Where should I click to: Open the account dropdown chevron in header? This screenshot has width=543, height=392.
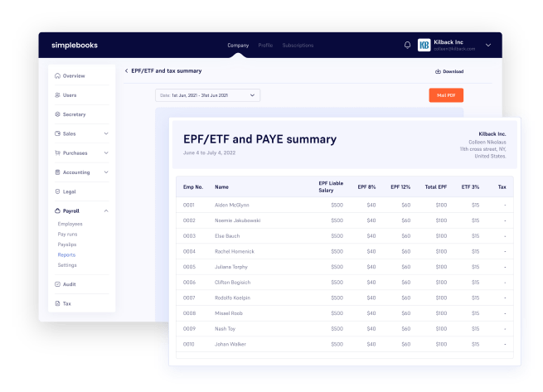click(x=487, y=46)
